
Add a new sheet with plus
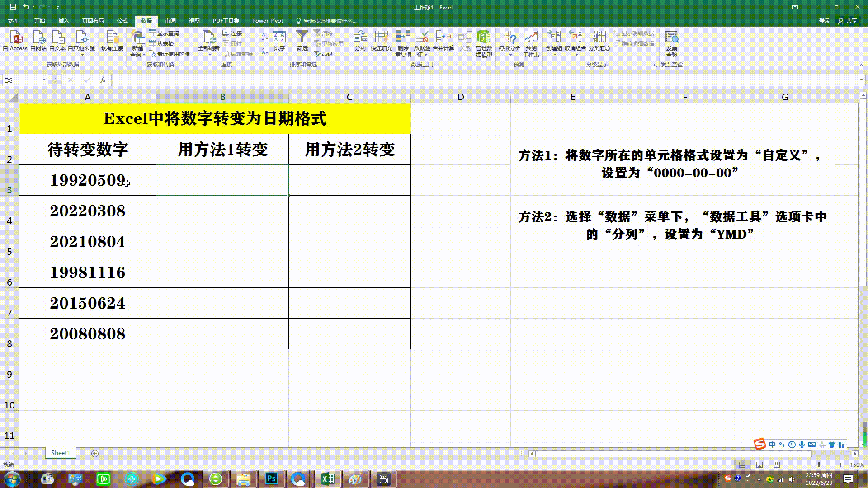(95, 453)
